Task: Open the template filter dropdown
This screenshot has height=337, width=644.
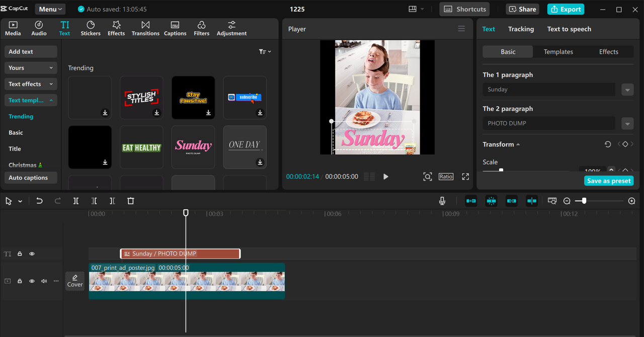Action: [x=265, y=52]
